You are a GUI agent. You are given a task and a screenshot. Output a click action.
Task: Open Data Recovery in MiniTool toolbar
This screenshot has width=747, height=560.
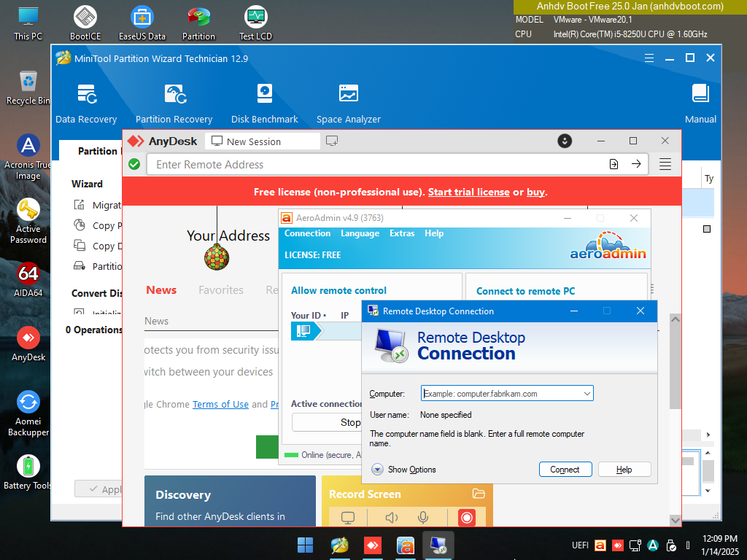[86, 103]
